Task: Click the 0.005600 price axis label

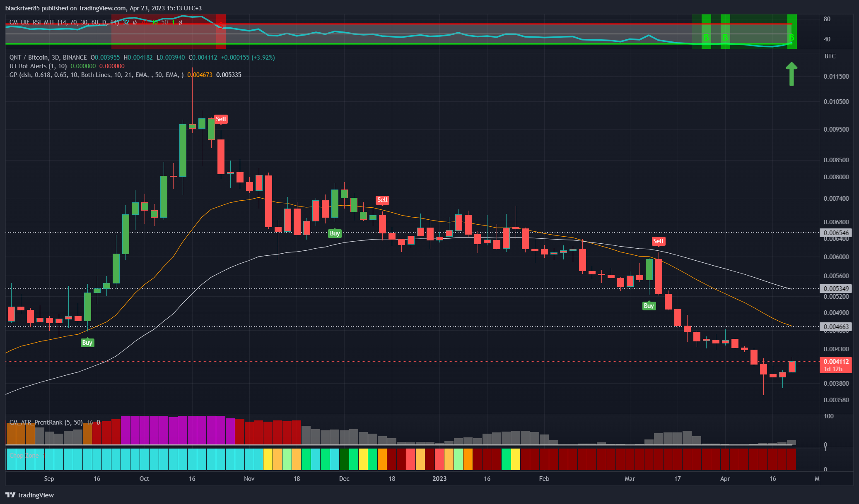Action: (836, 276)
